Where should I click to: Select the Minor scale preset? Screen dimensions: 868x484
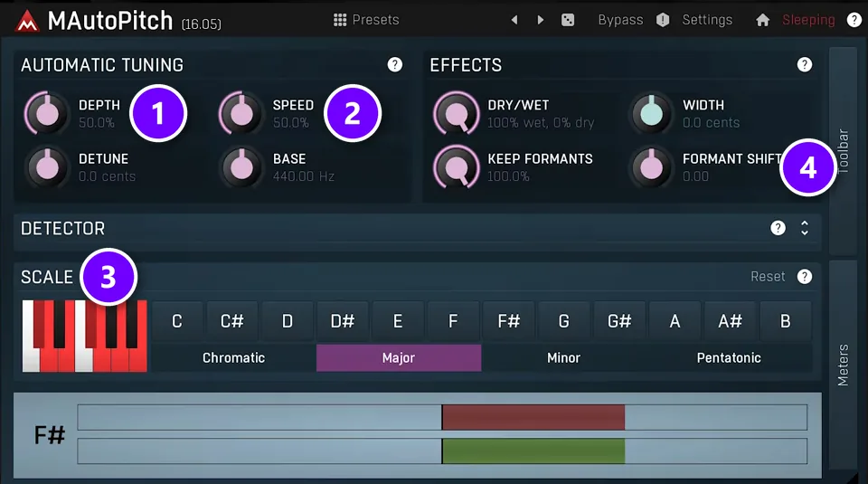tap(563, 357)
